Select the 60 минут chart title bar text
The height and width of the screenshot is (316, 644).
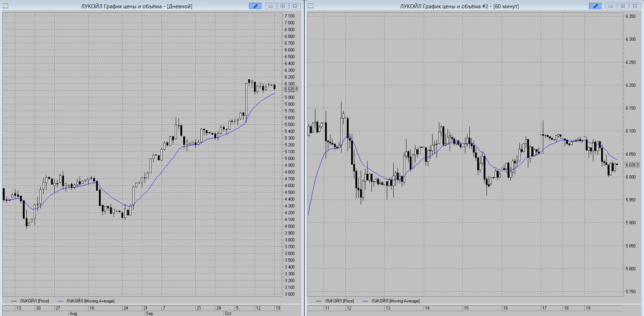459,6
